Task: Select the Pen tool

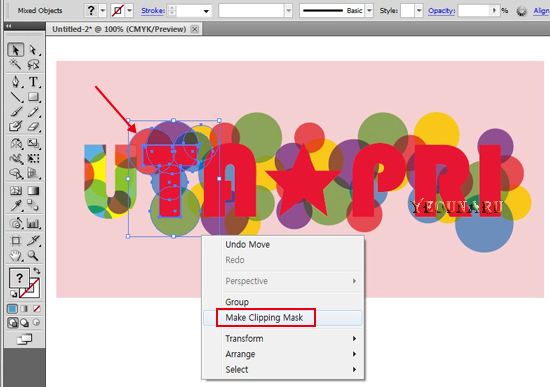Action: pyautogui.click(x=15, y=82)
